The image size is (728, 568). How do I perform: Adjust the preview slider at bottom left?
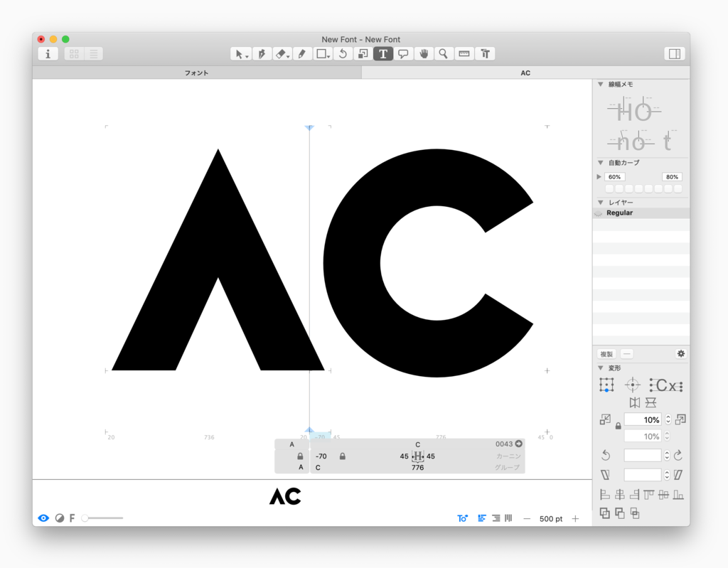(102, 518)
